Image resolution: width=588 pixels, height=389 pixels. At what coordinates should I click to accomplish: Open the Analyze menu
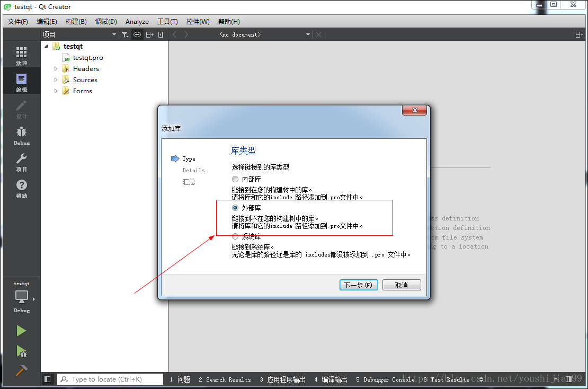137,21
